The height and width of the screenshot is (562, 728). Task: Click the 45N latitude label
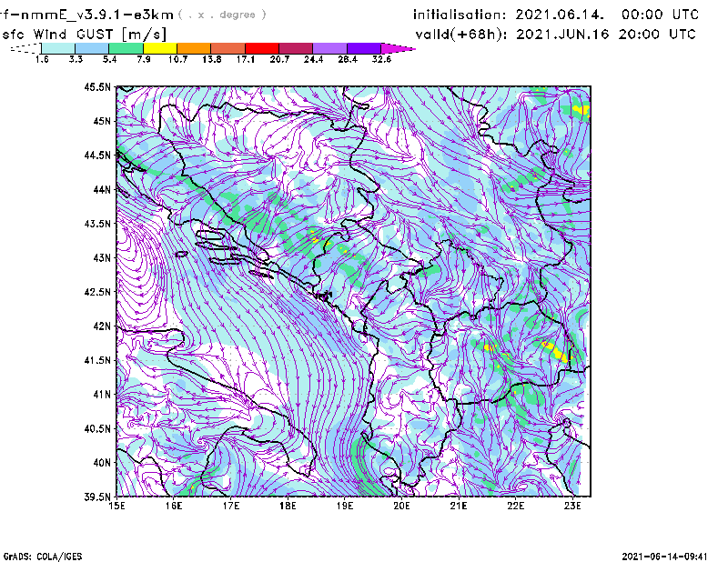coord(102,121)
